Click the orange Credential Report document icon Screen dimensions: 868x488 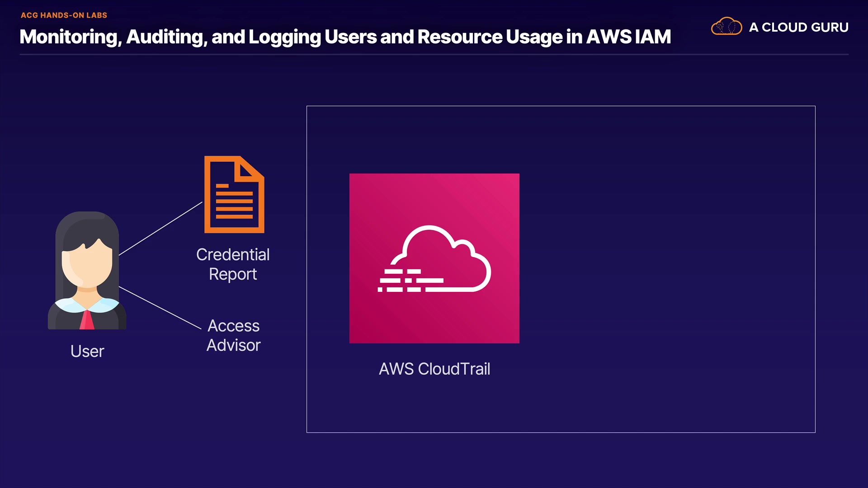(x=234, y=195)
